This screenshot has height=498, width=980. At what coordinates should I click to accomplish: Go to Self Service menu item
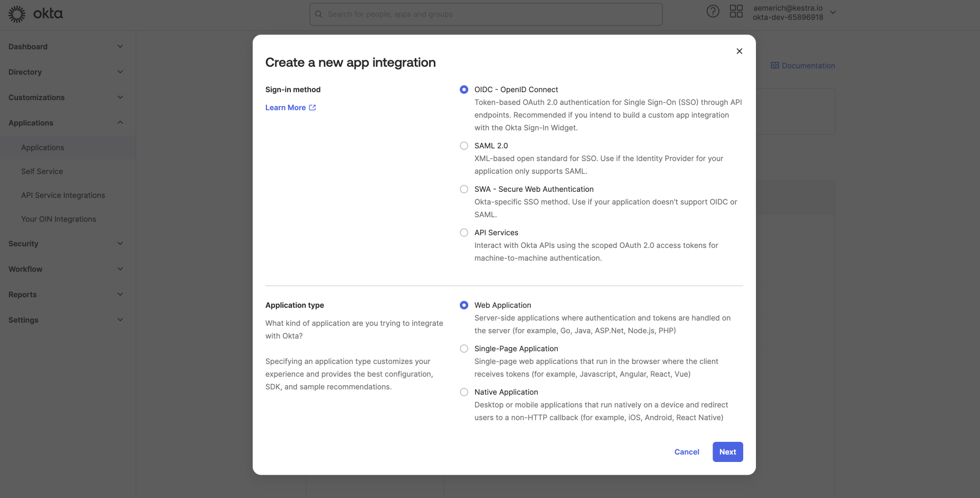(x=42, y=172)
